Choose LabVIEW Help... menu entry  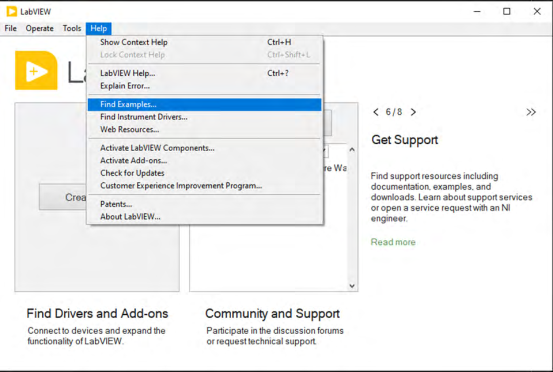(205, 73)
